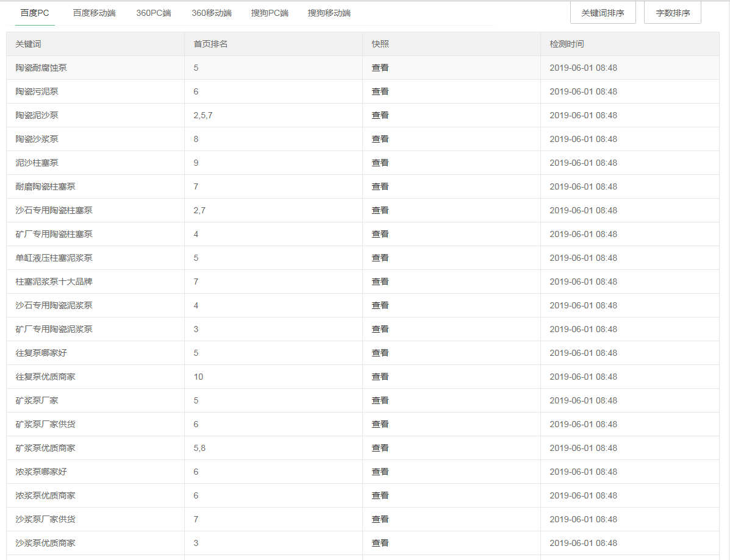The width and height of the screenshot is (730, 560).
Task: Open 查看 for 矿厂专用陶瓷柱塞泵
Action: 380,234
